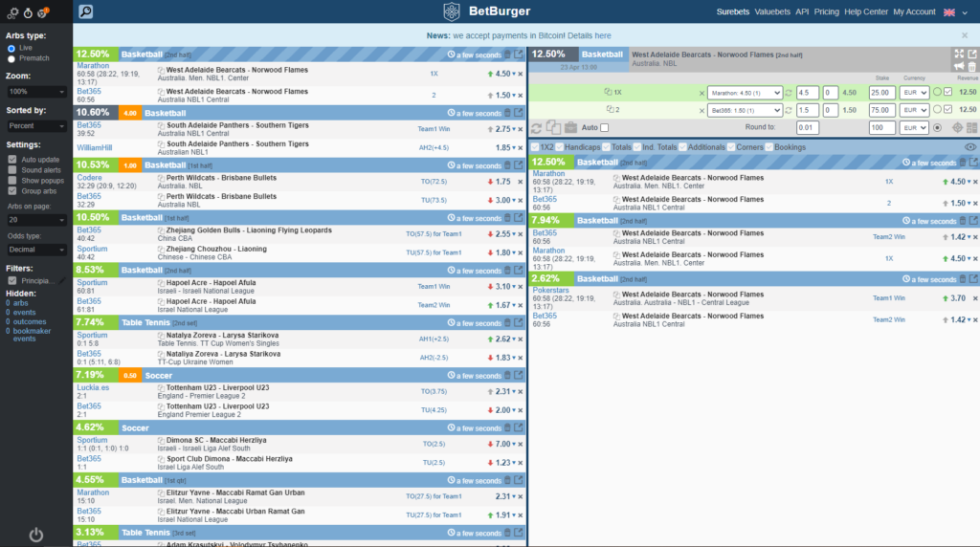Click the trash icon in calculator header
This screenshot has width=980, height=547.
(x=972, y=66)
